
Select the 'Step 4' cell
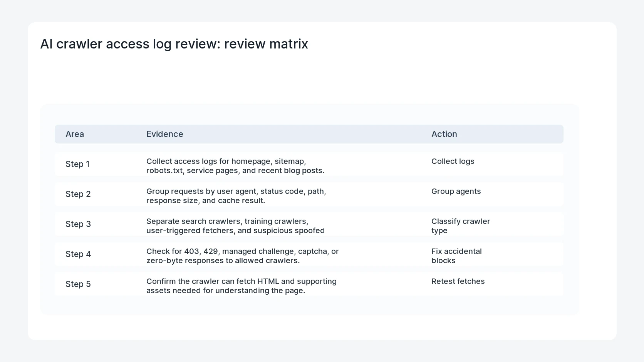coord(78,254)
